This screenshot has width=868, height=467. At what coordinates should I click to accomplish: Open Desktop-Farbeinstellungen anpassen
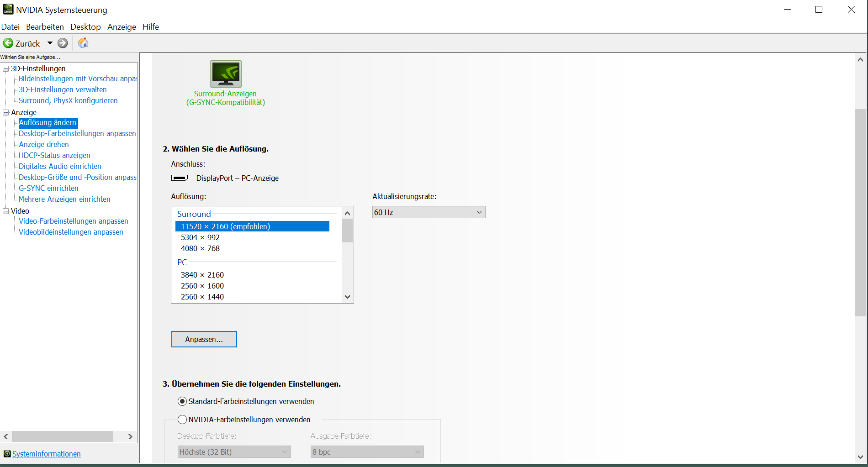point(77,133)
